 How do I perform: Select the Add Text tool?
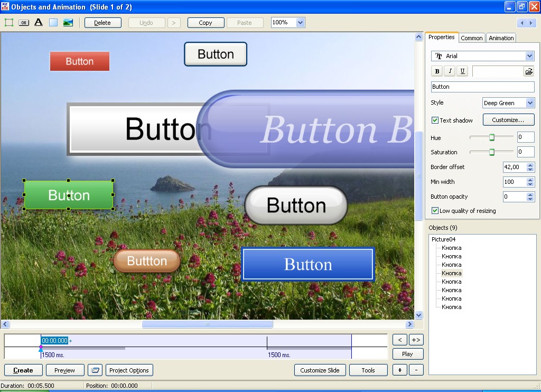click(x=39, y=23)
